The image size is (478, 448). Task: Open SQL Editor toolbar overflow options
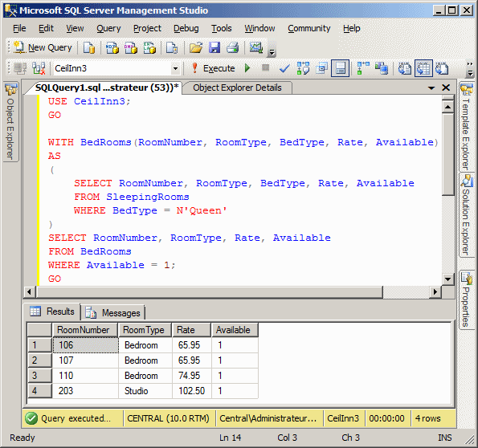pyautogui.click(x=470, y=70)
